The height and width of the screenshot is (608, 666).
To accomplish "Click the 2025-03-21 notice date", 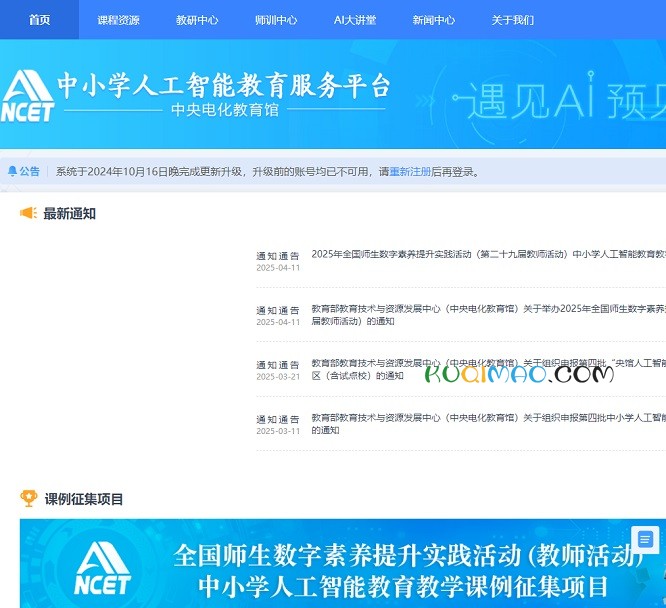I will tap(278, 376).
